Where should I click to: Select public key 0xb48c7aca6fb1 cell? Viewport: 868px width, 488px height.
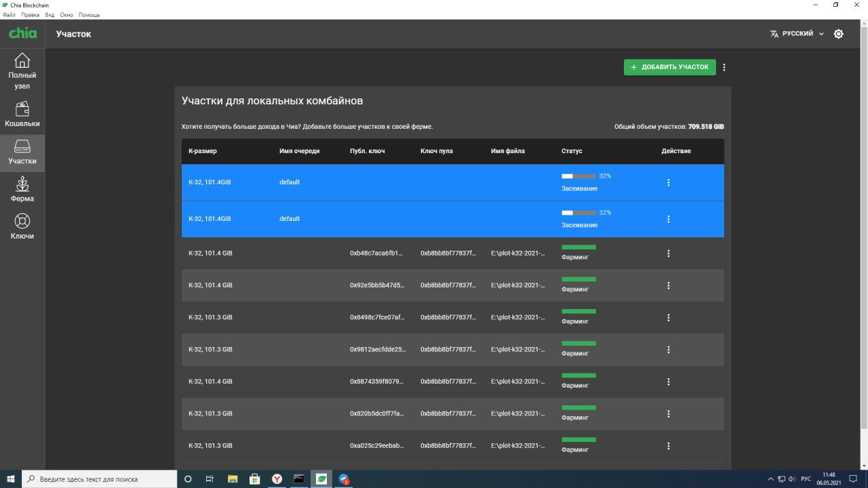click(x=377, y=253)
